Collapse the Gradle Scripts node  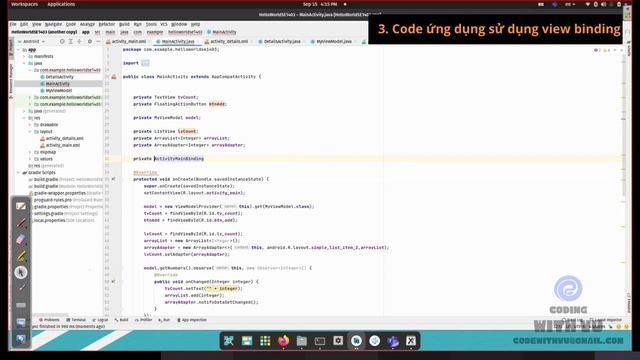pos(18,173)
